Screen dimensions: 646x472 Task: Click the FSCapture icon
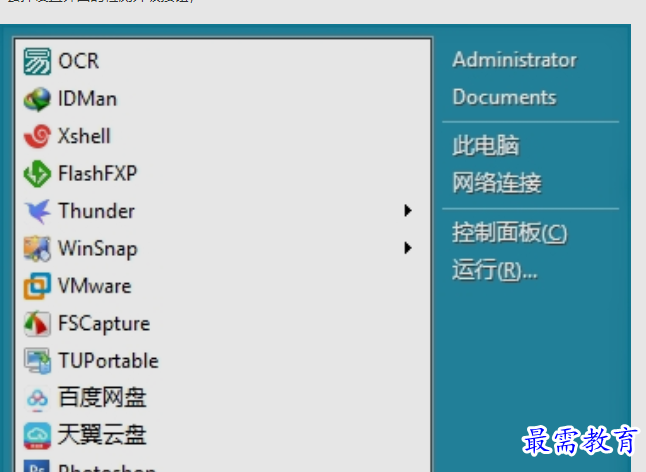[37, 324]
